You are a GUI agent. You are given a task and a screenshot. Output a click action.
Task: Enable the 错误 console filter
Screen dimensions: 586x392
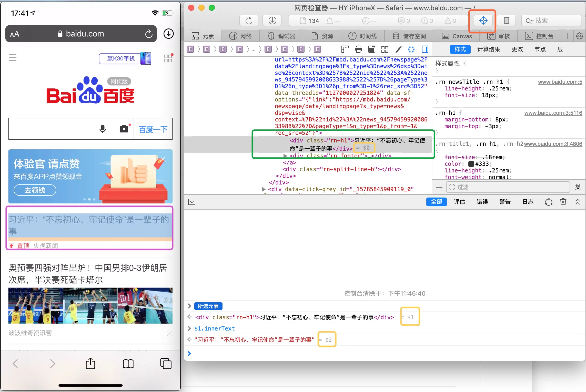tap(482, 202)
